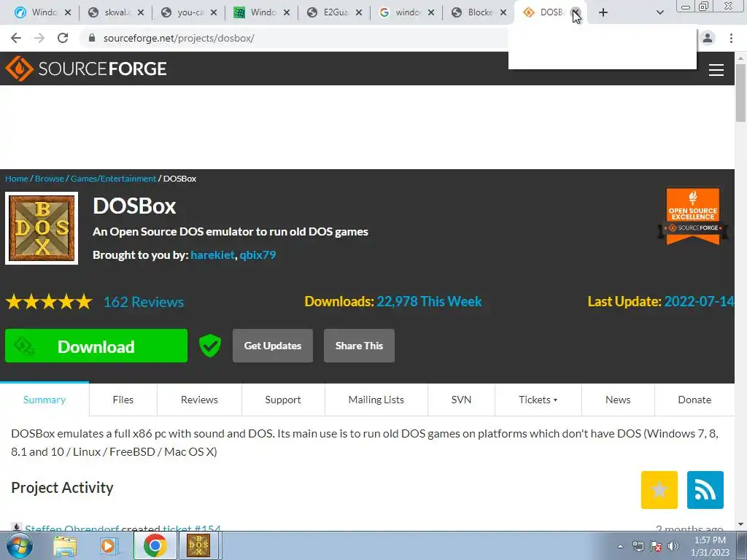
Task: Click the padlock site info icon
Action: (92, 38)
